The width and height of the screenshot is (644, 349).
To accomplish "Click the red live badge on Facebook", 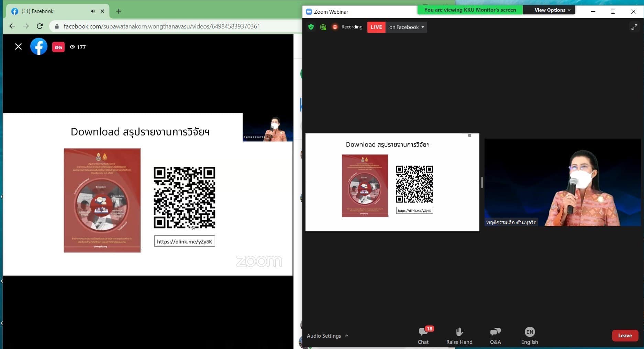I will [58, 47].
